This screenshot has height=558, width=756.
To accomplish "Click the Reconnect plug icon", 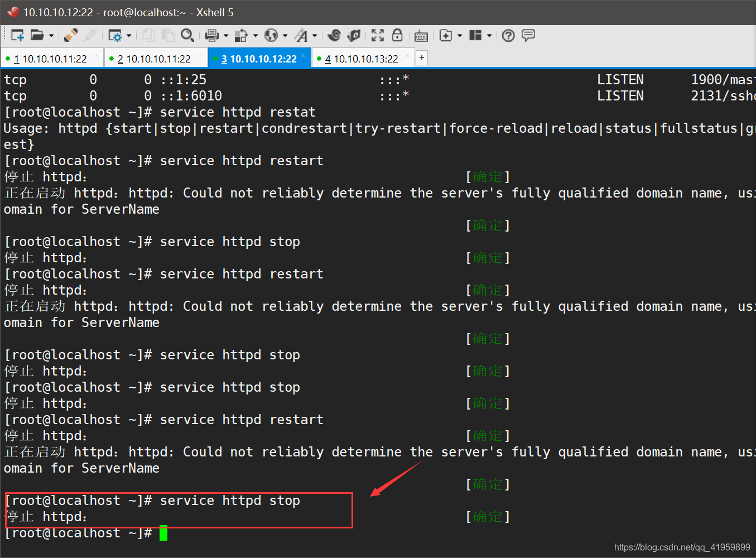I will click(x=71, y=36).
